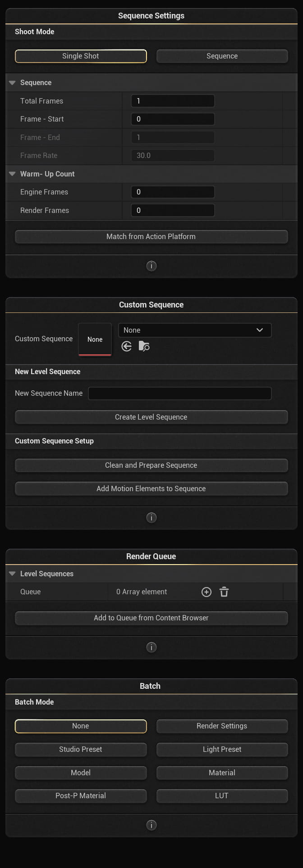
Task: Click inside the New Sequence Name field
Action: [179, 393]
